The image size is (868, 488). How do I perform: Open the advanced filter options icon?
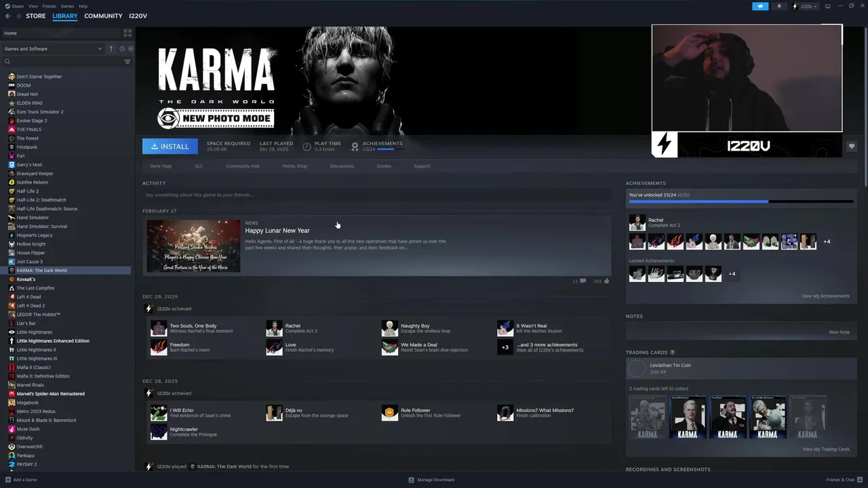(127, 62)
